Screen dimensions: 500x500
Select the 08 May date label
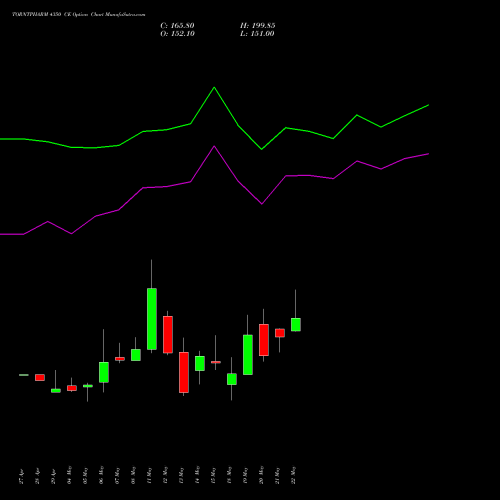coord(134,475)
